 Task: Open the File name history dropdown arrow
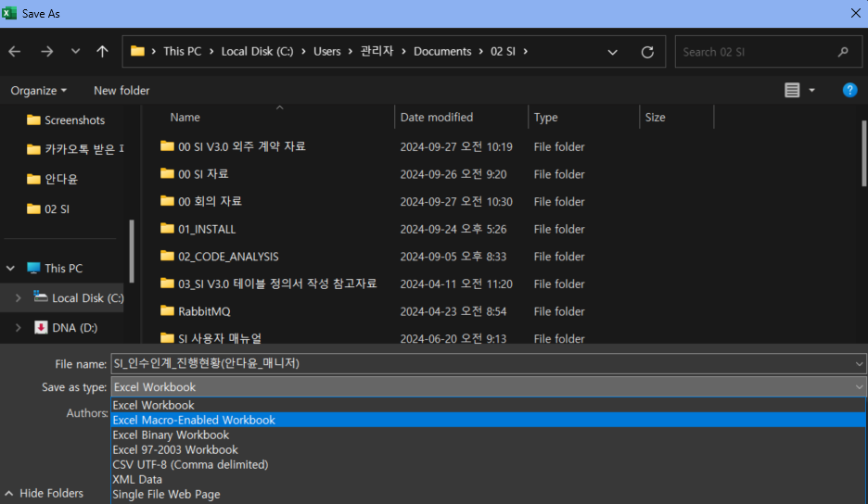pos(859,364)
